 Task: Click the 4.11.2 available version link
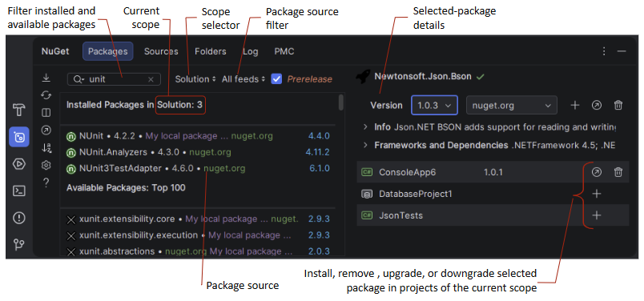pyautogui.click(x=317, y=152)
